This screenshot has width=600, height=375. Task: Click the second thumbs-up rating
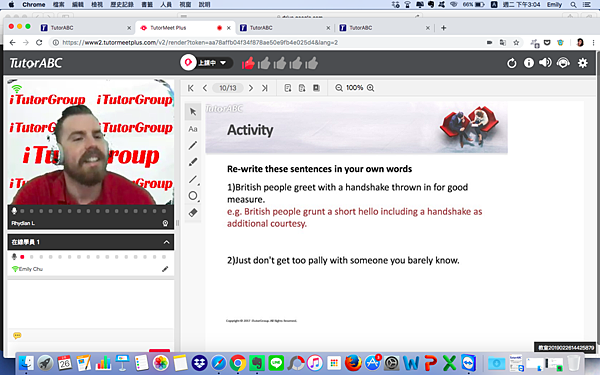pos(264,63)
